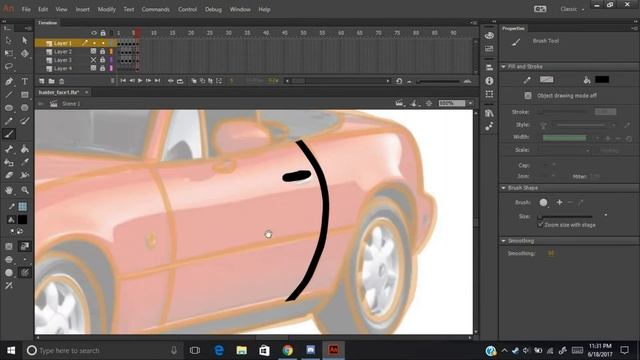
Task: Switch to the Timeline tab
Action: click(x=48, y=23)
